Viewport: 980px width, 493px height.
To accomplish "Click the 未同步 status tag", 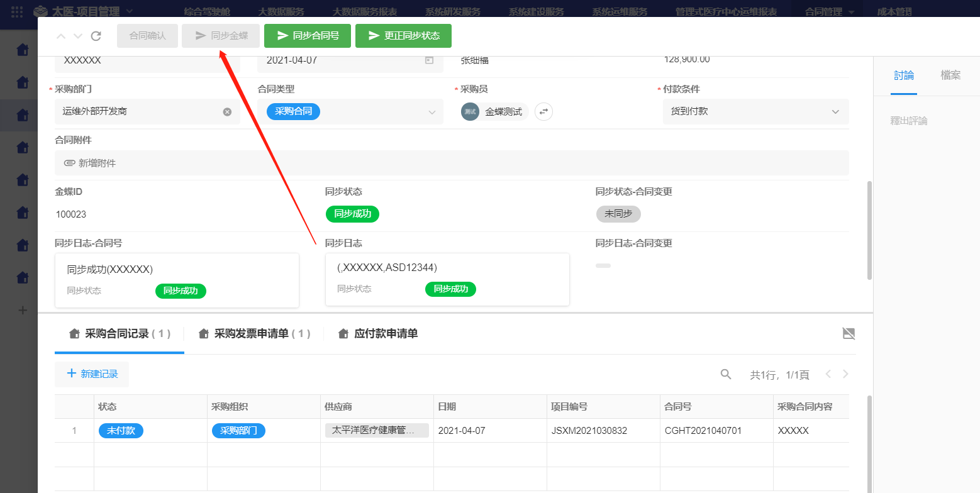I will tap(618, 214).
